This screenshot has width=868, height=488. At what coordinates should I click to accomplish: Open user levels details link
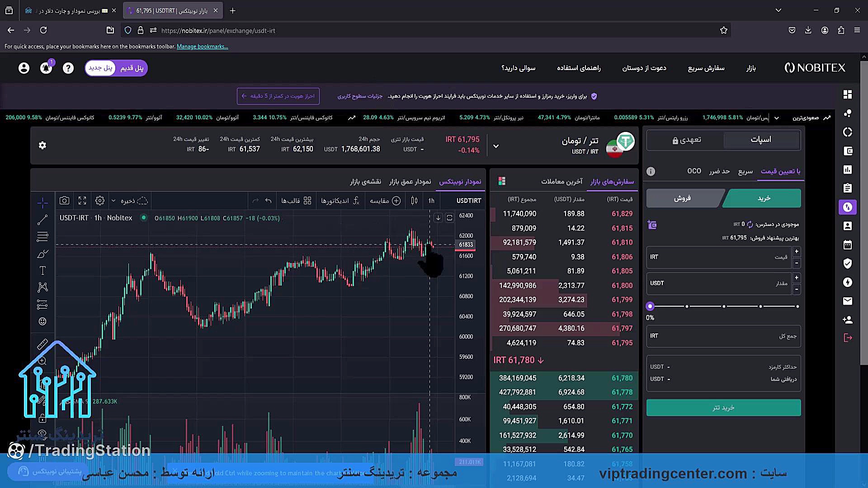(x=360, y=96)
